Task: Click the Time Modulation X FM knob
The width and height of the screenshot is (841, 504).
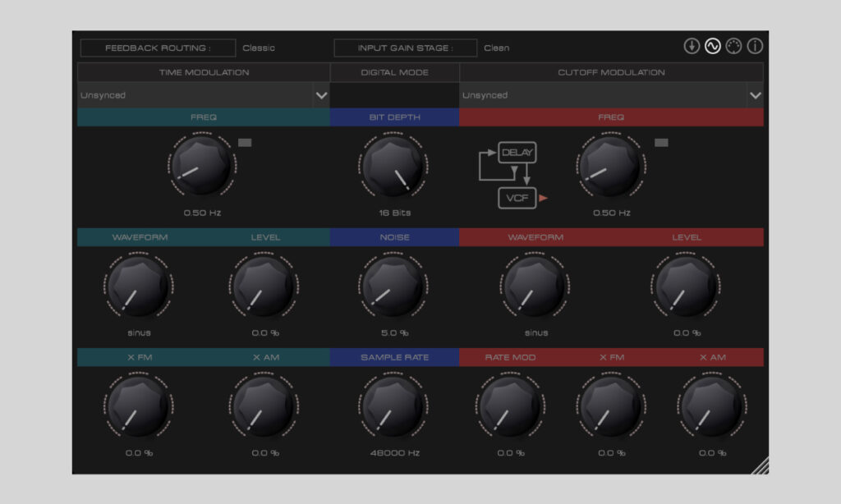Action: tap(138, 405)
